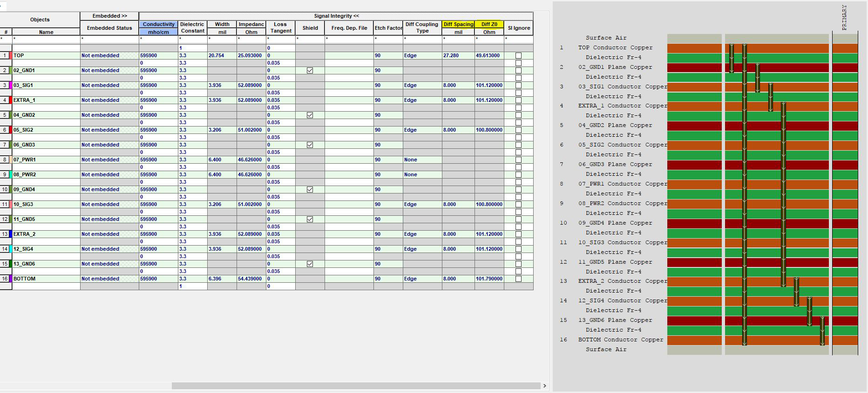Click the Dielectric Constant column header

[x=192, y=27]
